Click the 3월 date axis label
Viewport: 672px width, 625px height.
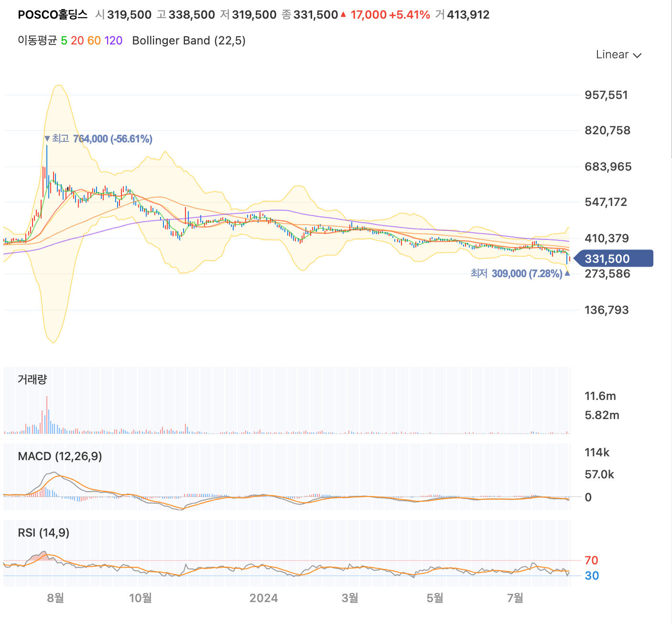tap(350, 598)
